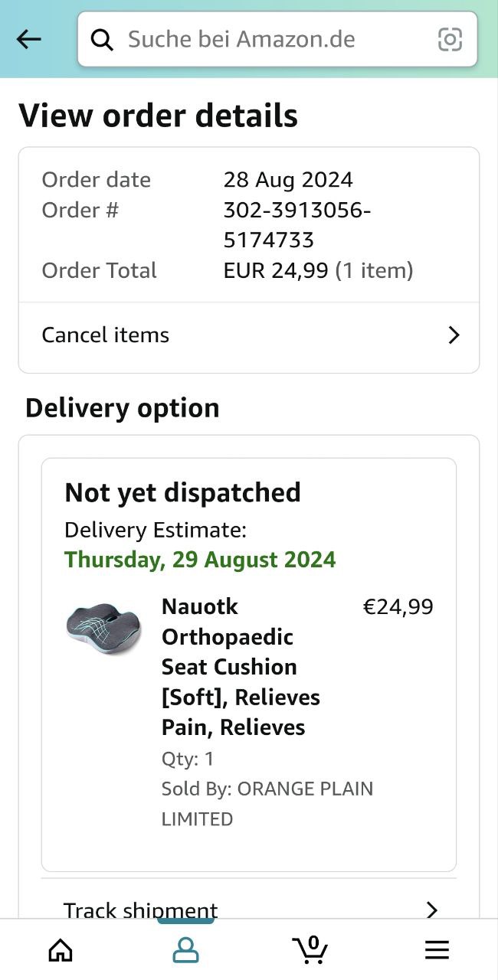Tap the €24,99 item price

[398, 606]
